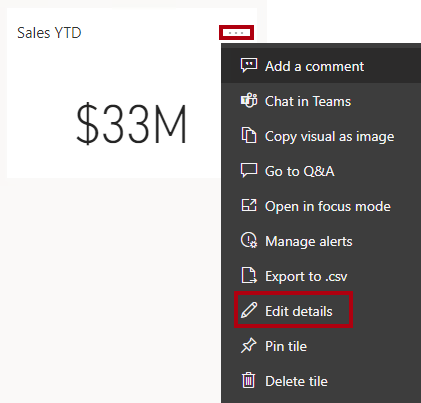Choose Copy visual as image text
The image size is (421, 403).
329,137
